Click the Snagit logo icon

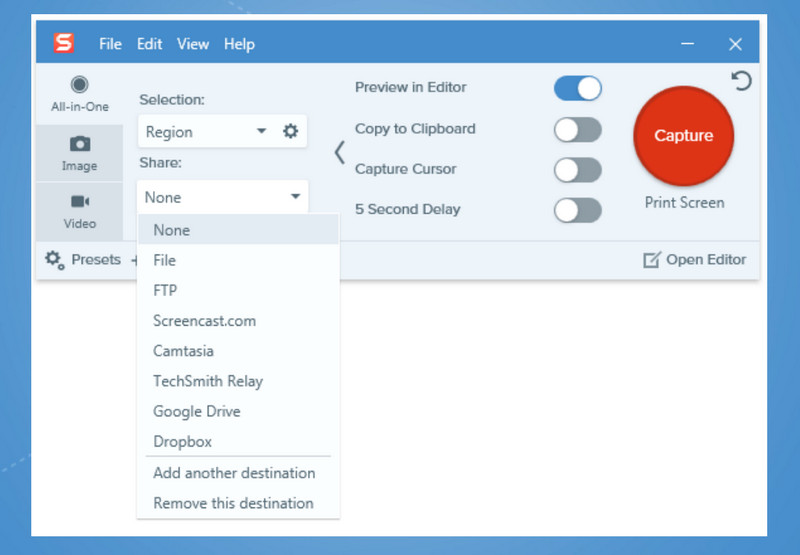64,43
